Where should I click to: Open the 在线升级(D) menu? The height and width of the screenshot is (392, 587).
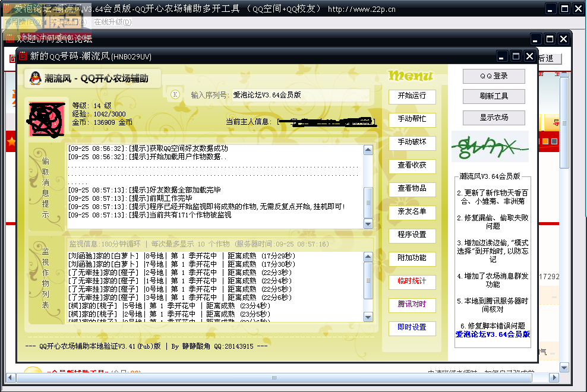point(113,22)
